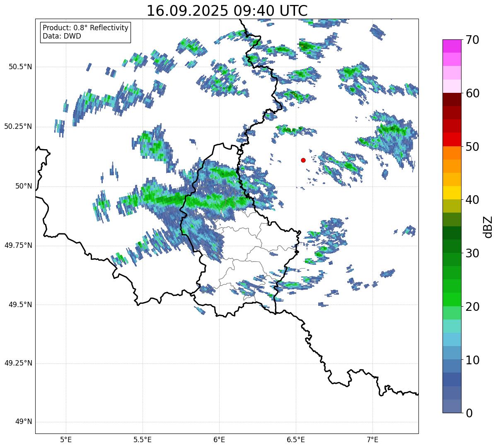The height and width of the screenshot is (448, 498).
Task: Click the red station marker dot
Action: [303, 160]
